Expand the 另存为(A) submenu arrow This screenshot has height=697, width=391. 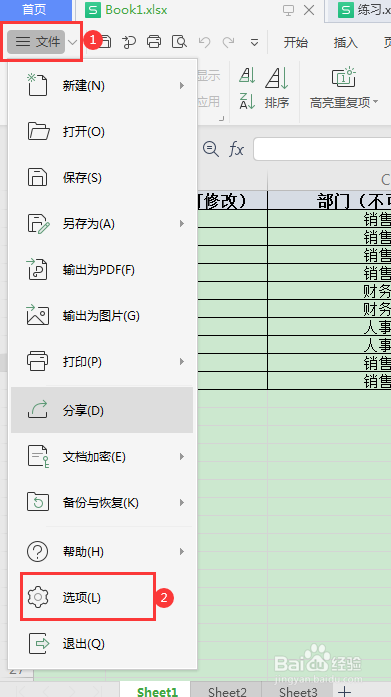pyautogui.click(x=182, y=224)
